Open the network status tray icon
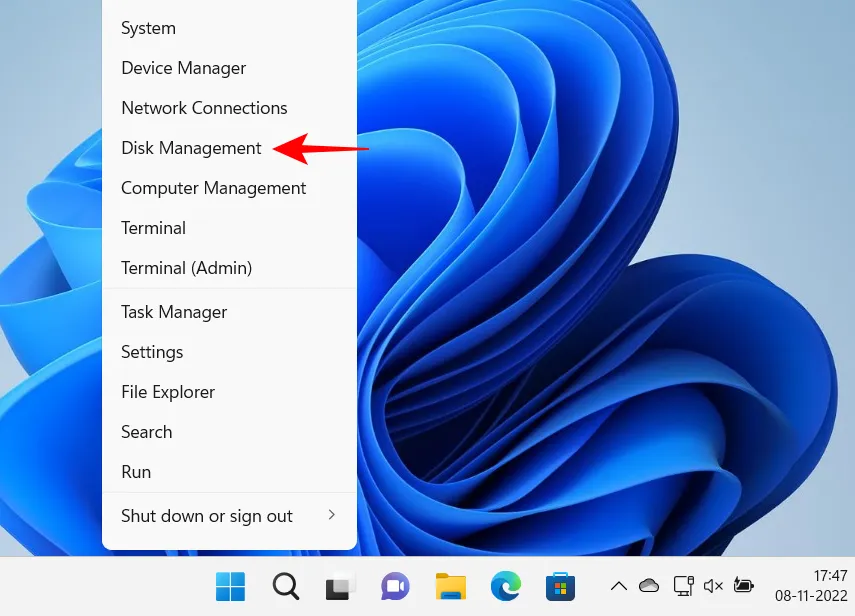Screen dimensions: 855x616 click(683, 586)
